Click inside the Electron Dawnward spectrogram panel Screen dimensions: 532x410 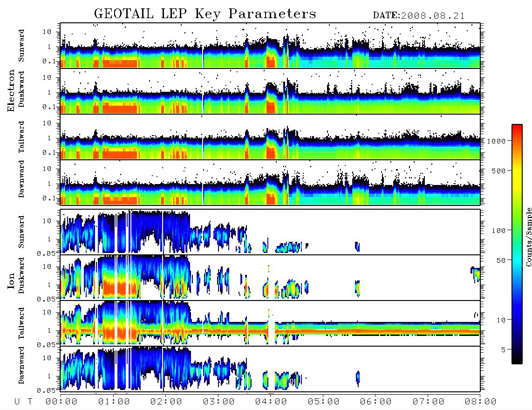[x=270, y=182]
